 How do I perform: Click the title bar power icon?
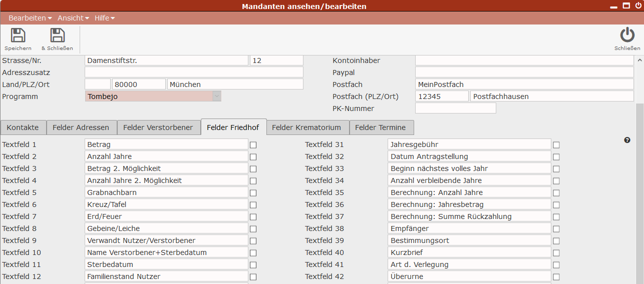pyautogui.click(x=638, y=6)
